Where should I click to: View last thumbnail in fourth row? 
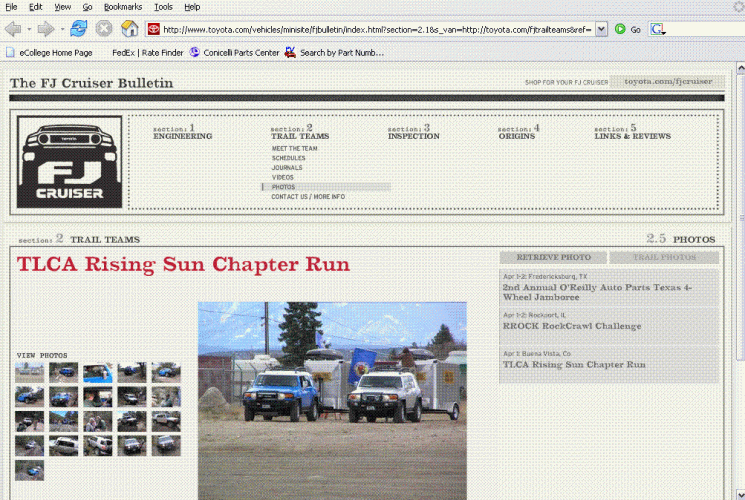166,446
